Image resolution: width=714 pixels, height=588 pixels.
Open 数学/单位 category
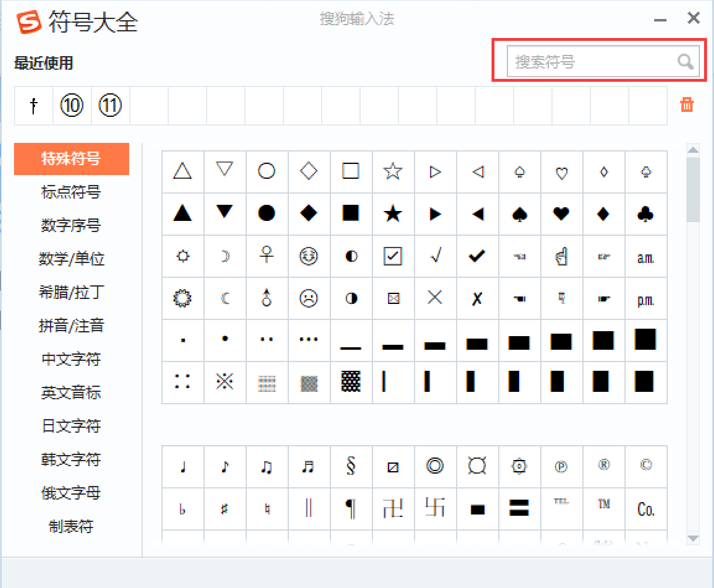[71, 259]
